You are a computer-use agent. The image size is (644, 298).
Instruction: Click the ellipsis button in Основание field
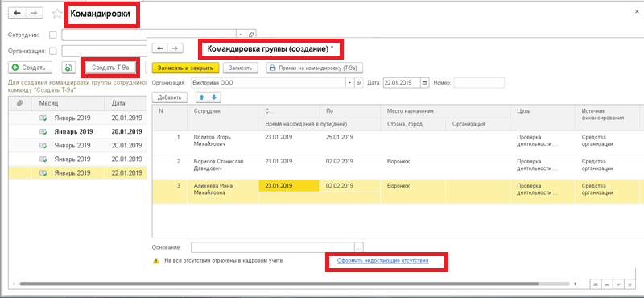point(359,247)
